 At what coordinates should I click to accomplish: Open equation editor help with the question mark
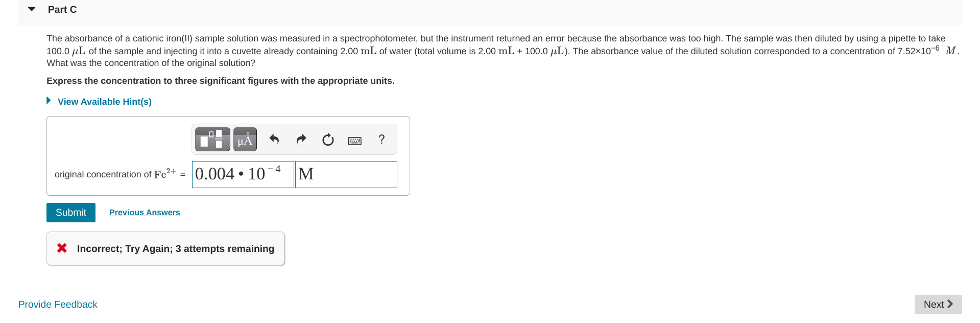(381, 139)
